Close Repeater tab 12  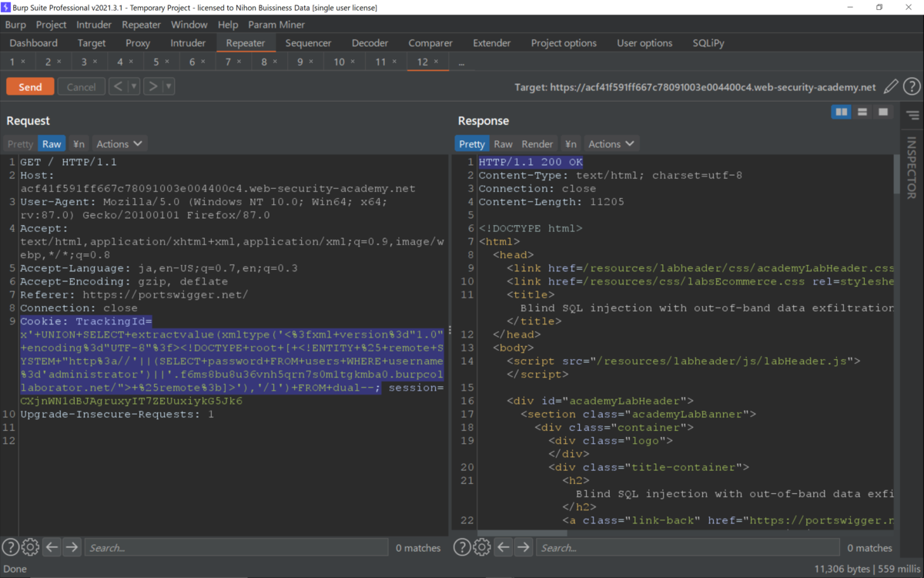(436, 62)
